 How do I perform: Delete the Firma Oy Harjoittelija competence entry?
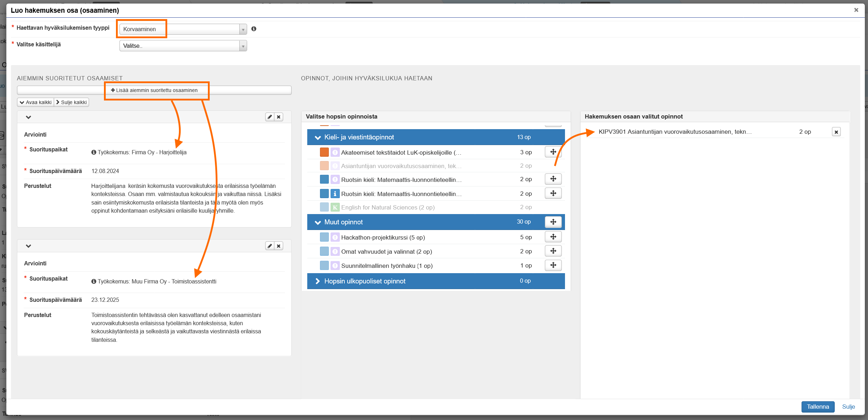[x=279, y=117]
